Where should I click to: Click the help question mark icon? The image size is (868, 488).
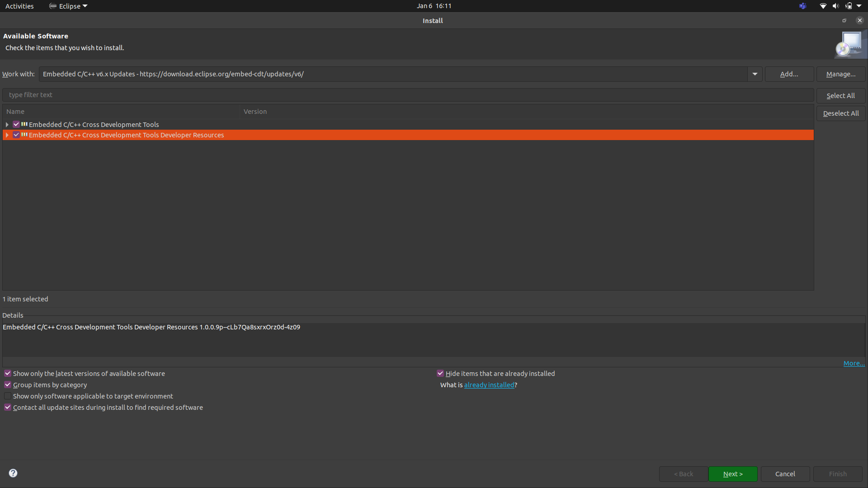click(13, 473)
